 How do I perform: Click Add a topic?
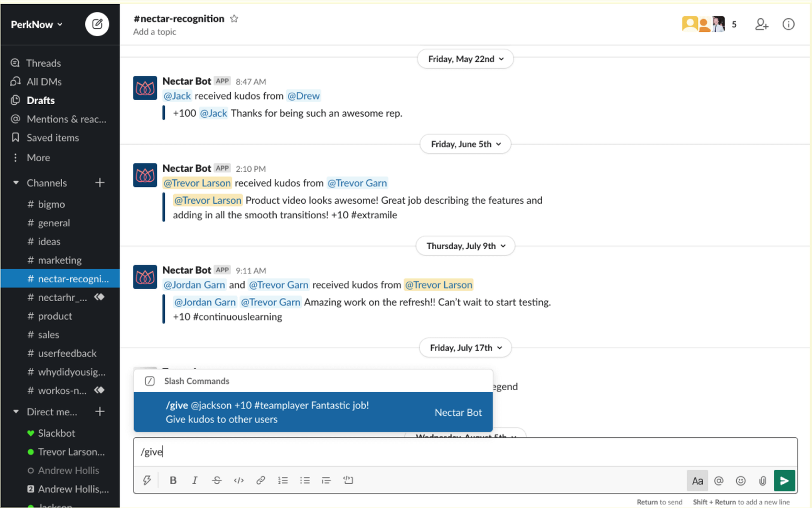tap(154, 32)
